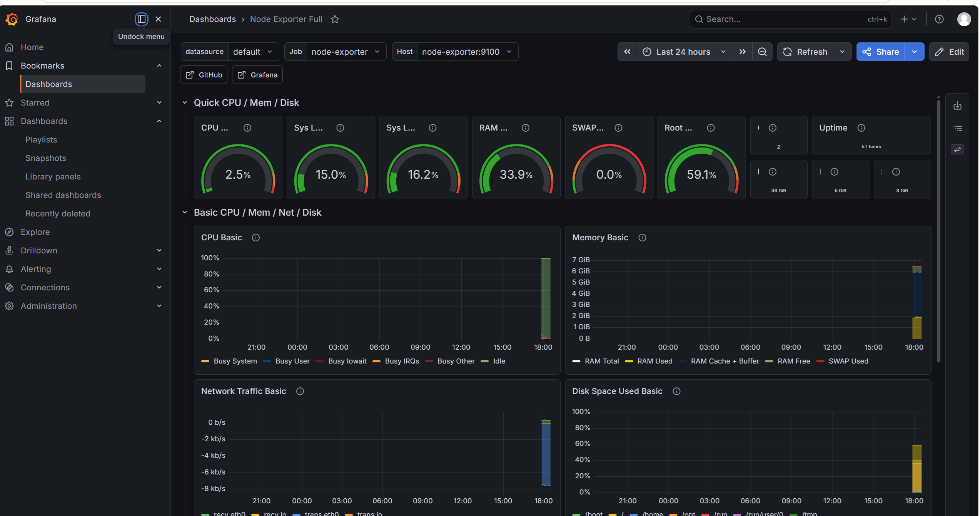Show info for CPU gauge panel
The width and height of the screenshot is (980, 516).
coord(247,128)
